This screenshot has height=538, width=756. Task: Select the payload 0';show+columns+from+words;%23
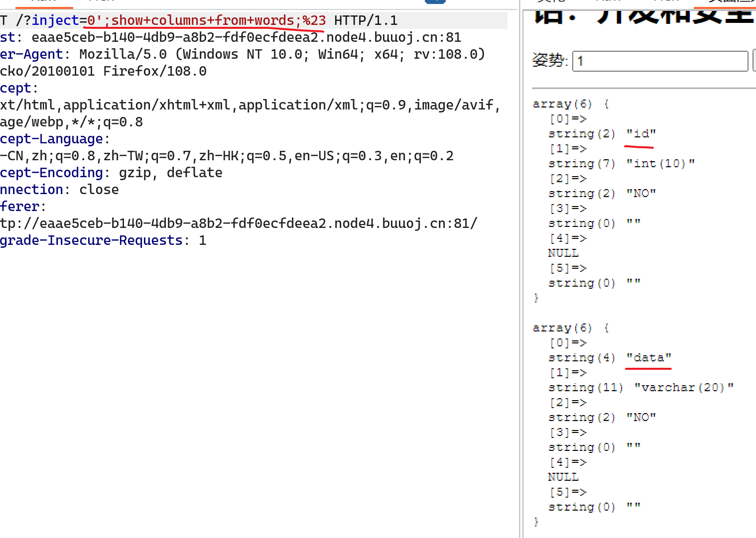tap(207, 20)
